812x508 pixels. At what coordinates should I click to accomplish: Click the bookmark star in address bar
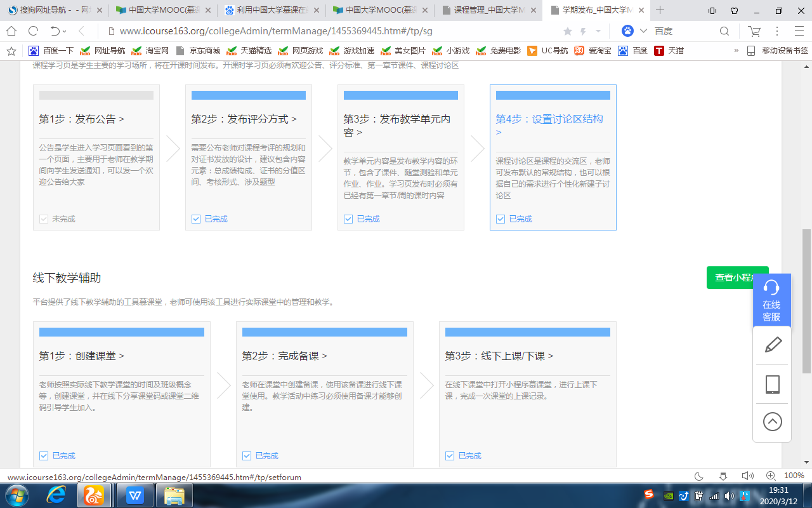coord(567,31)
